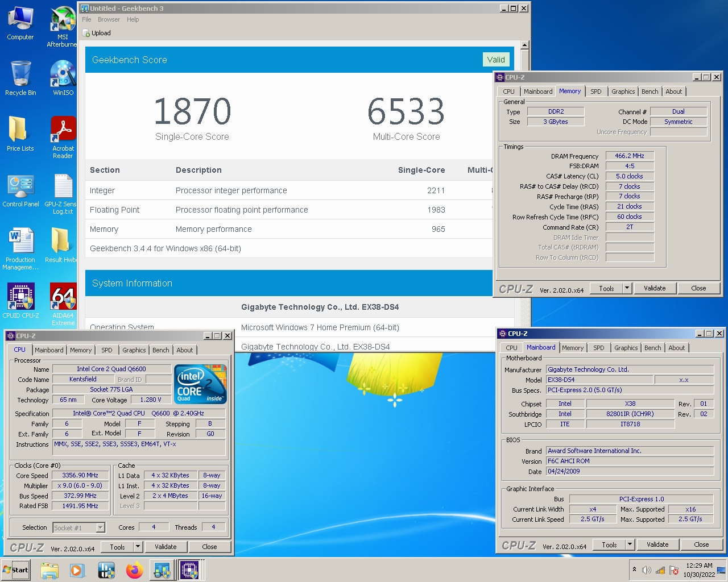
Task: Launch Firefox from the taskbar
Action: click(x=134, y=570)
